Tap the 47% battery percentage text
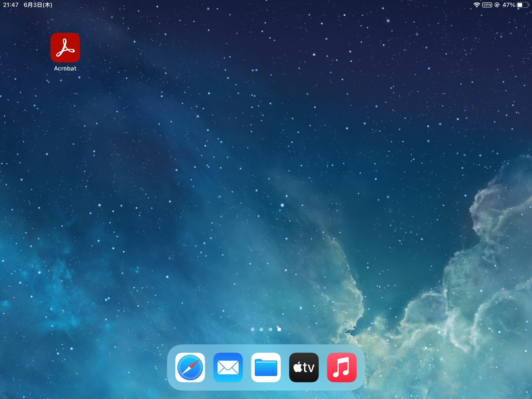The image size is (532, 399). (x=509, y=5)
